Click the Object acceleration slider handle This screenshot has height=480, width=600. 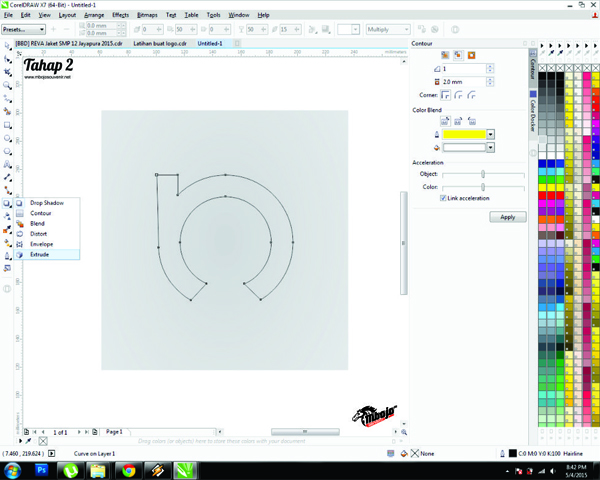[x=483, y=174]
